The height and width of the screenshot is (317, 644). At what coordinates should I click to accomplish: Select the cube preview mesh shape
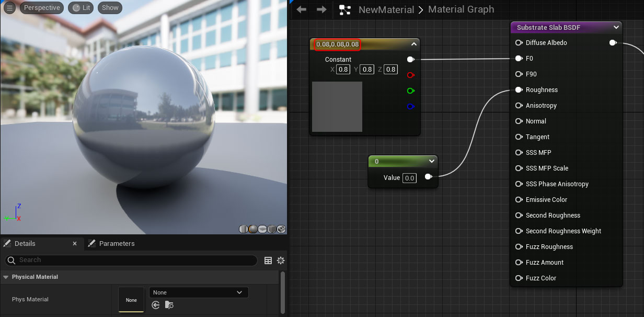[271, 229]
